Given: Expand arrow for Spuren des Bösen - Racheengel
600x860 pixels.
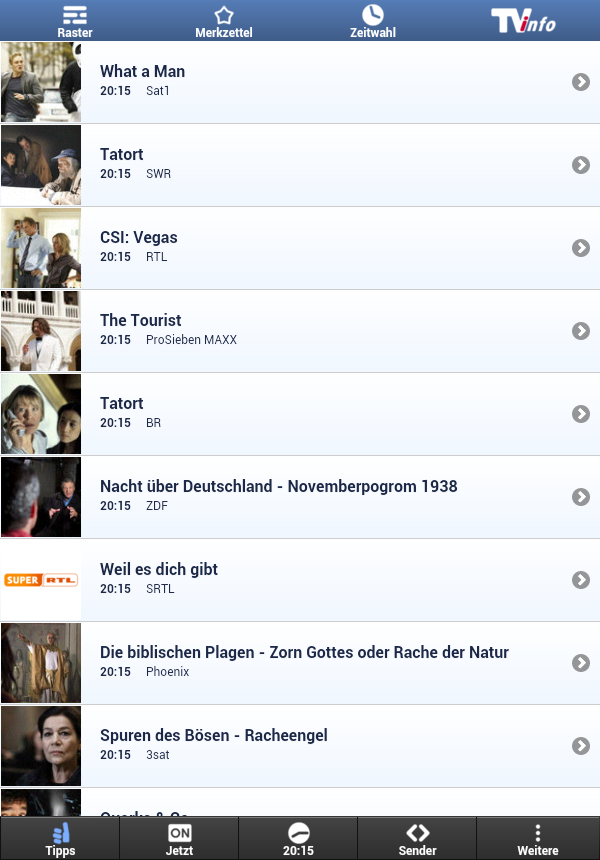Looking at the screenshot, I should (x=581, y=746).
